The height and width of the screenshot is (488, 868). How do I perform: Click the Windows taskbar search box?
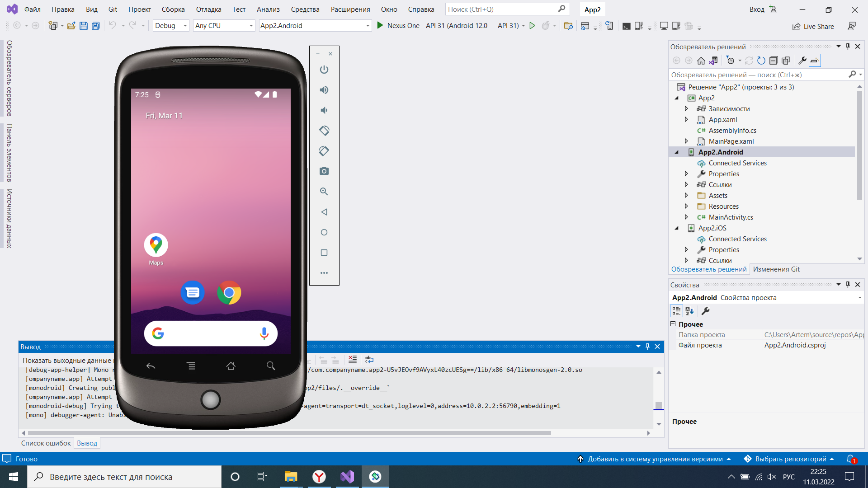124,477
